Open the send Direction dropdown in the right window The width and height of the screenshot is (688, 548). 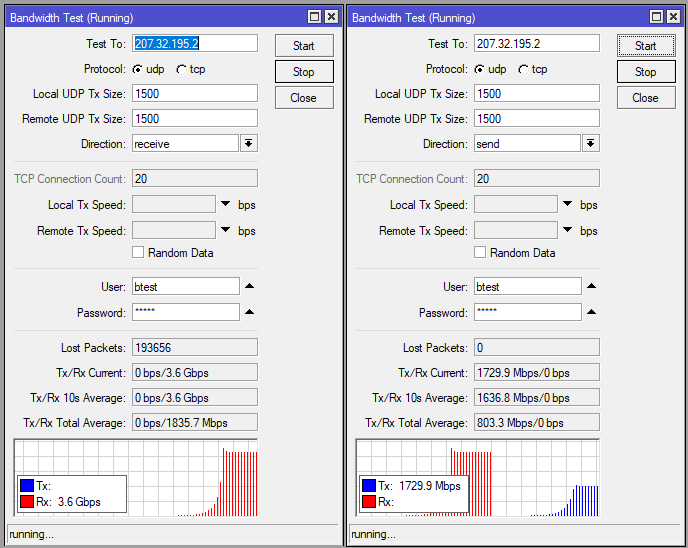(x=591, y=143)
